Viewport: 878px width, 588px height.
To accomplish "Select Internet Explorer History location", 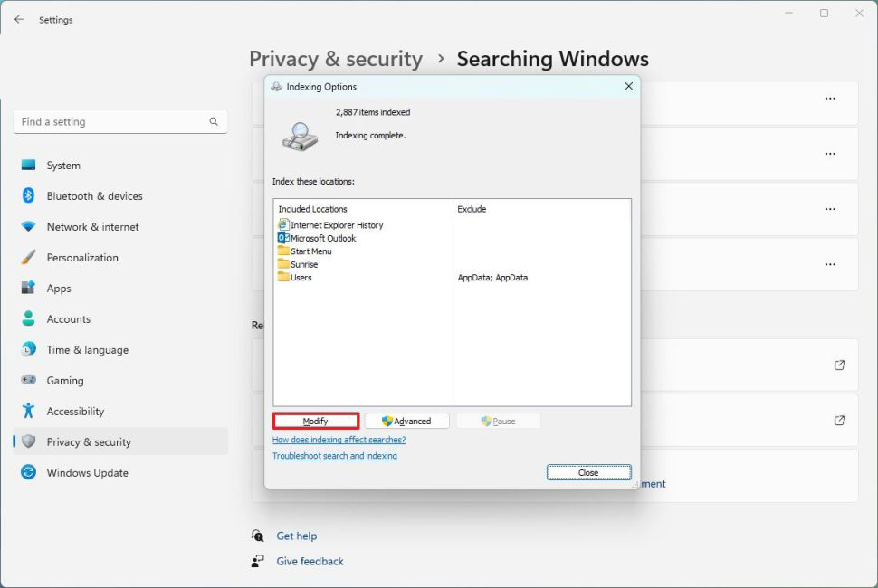I will click(337, 225).
